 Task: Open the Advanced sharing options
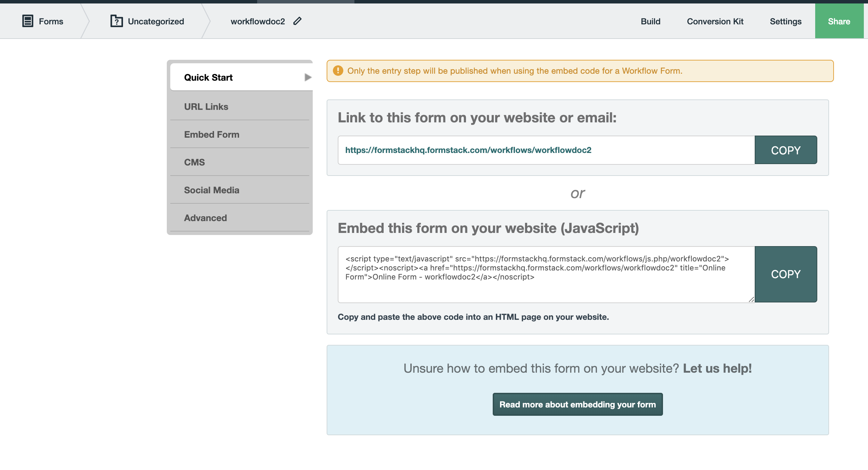point(205,218)
